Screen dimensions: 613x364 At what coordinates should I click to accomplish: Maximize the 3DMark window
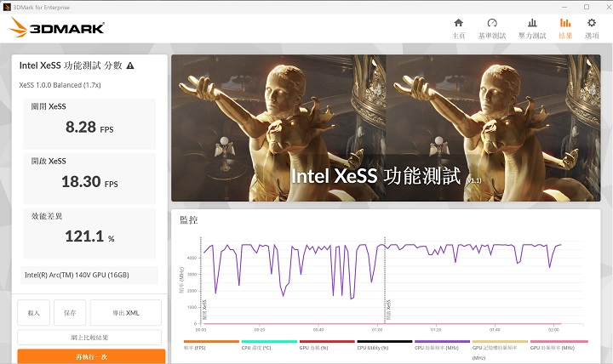587,7
